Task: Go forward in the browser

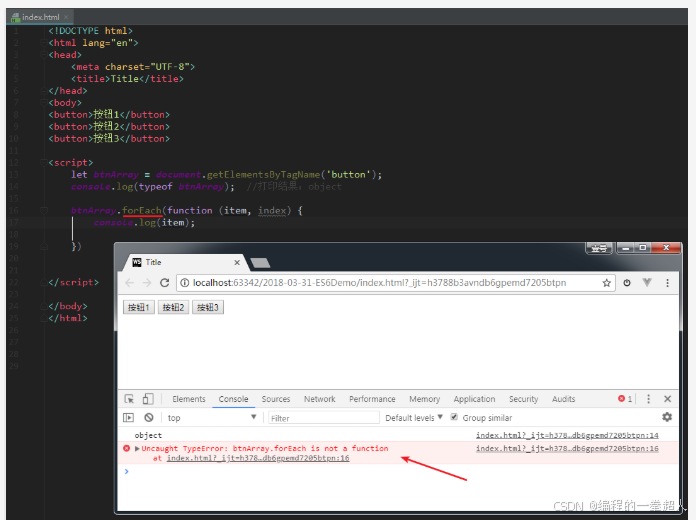Action: [x=147, y=283]
